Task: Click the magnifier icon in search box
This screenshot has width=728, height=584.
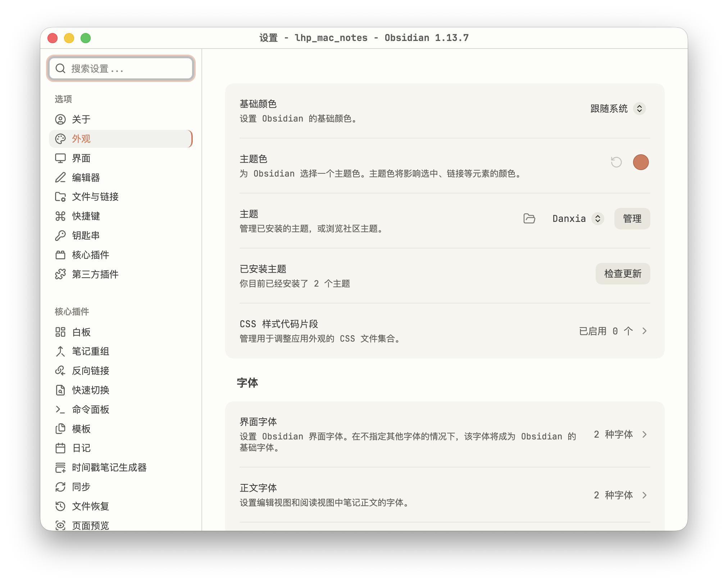Action: pos(60,68)
